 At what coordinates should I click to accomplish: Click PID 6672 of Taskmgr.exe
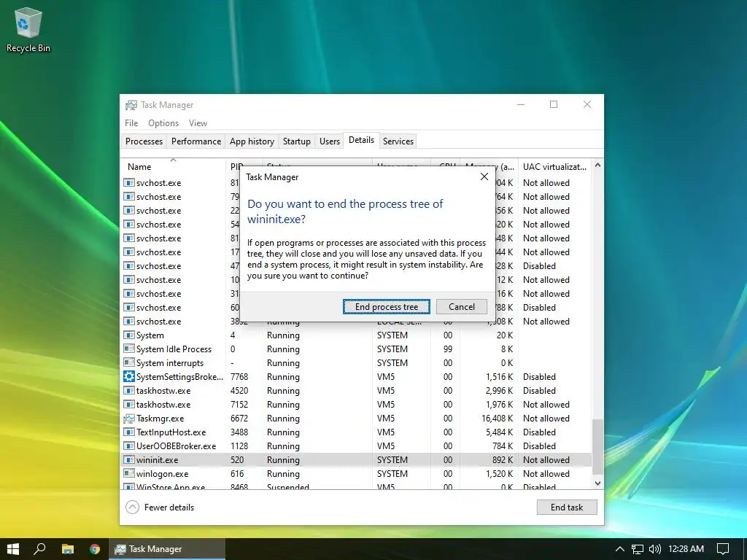pos(239,419)
